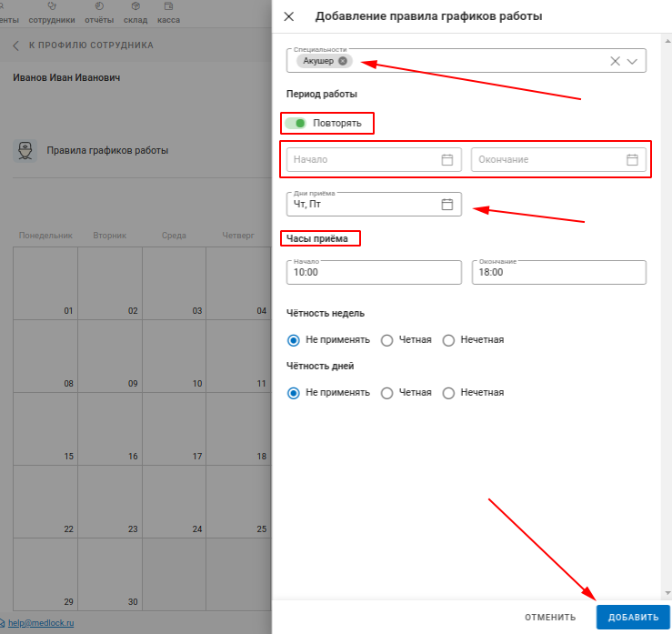Select Нечетная for Чётность недель
The height and width of the screenshot is (634, 672).
448,340
